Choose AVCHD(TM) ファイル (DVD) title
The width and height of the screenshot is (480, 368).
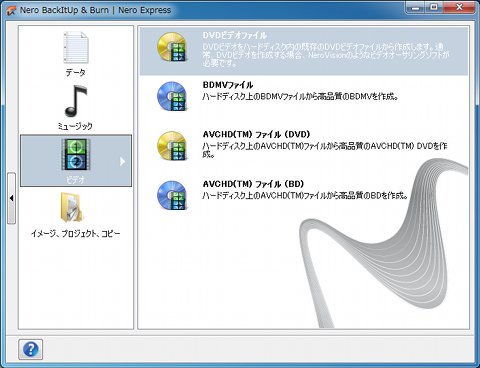coord(256,134)
